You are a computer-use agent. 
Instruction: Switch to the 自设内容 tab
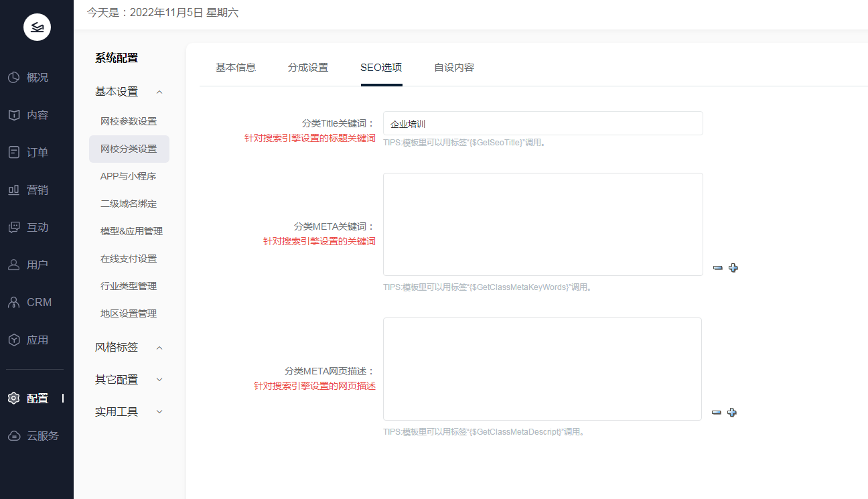tap(454, 68)
